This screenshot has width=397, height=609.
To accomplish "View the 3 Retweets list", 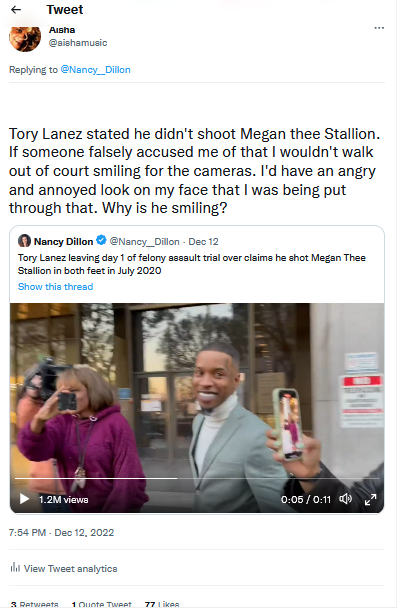I will point(34,604).
